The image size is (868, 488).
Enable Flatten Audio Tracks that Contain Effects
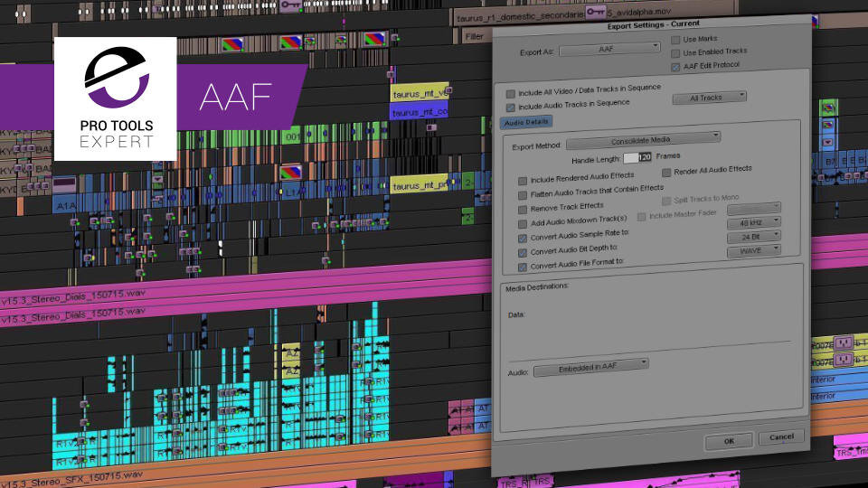(x=522, y=195)
